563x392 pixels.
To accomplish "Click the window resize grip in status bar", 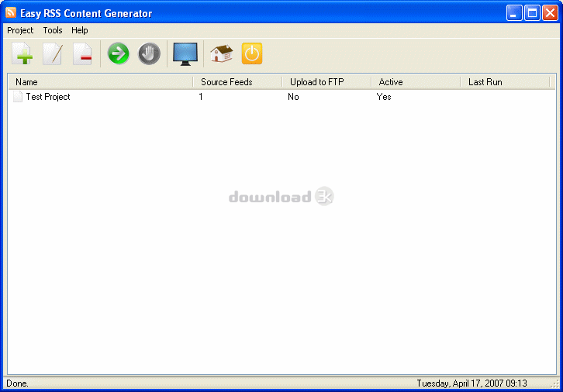I will click(554, 384).
